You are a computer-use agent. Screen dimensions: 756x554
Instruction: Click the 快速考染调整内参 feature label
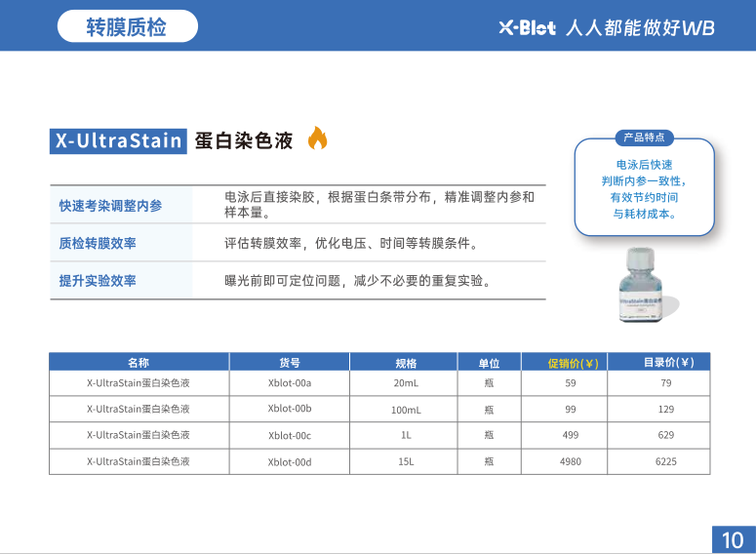click(x=110, y=206)
